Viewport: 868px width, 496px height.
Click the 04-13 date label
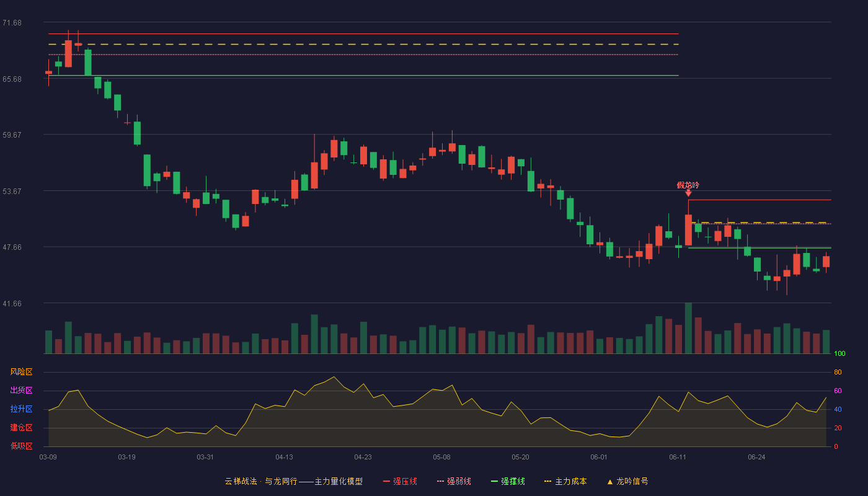click(284, 457)
